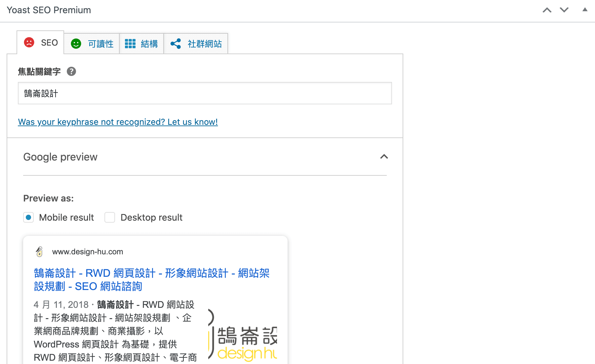Click the Preview as: label
The width and height of the screenshot is (595, 364).
point(49,198)
